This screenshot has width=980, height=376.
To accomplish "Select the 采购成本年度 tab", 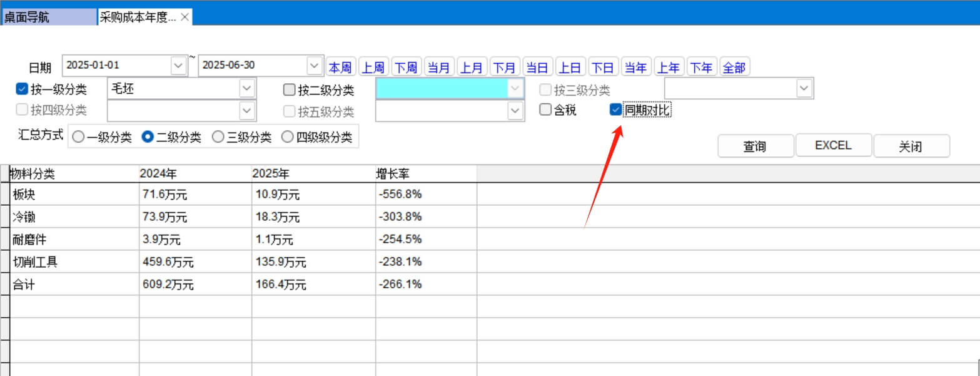I will tap(138, 18).
